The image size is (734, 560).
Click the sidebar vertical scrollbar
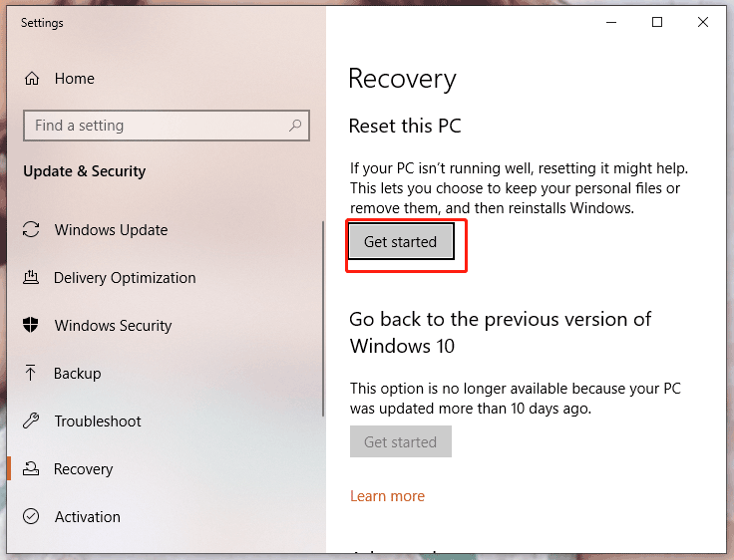click(x=322, y=319)
